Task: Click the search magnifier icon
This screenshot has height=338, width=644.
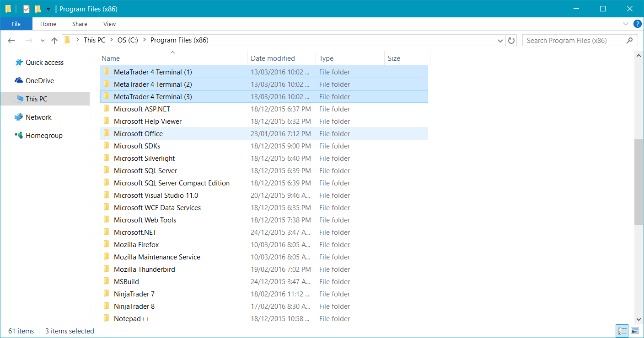Action: (x=630, y=41)
